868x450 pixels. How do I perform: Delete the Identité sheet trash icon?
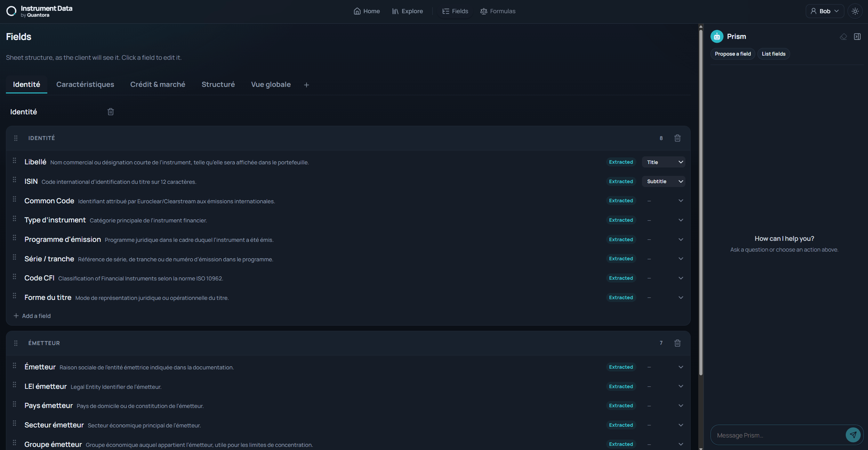tap(111, 112)
